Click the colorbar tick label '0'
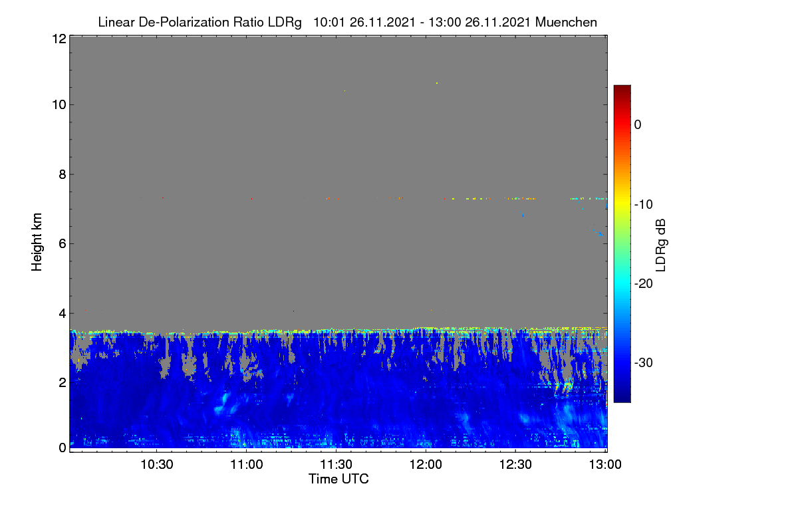 (638, 124)
